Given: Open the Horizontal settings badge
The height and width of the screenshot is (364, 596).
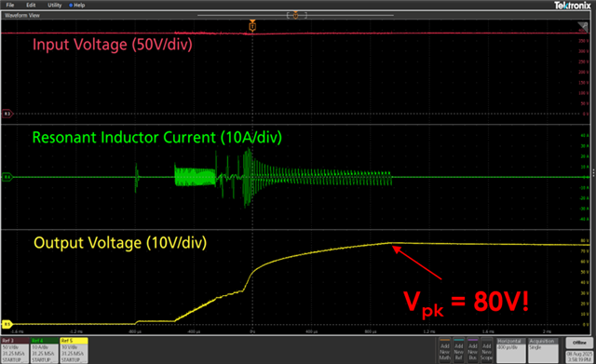Looking at the screenshot, I should pos(511,350).
